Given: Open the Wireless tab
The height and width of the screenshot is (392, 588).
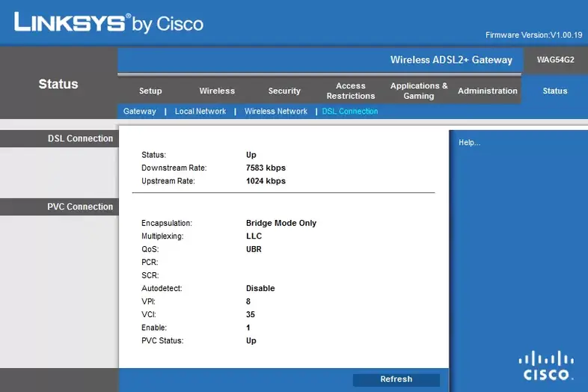Looking at the screenshot, I should pyautogui.click(x=217, y=91).
